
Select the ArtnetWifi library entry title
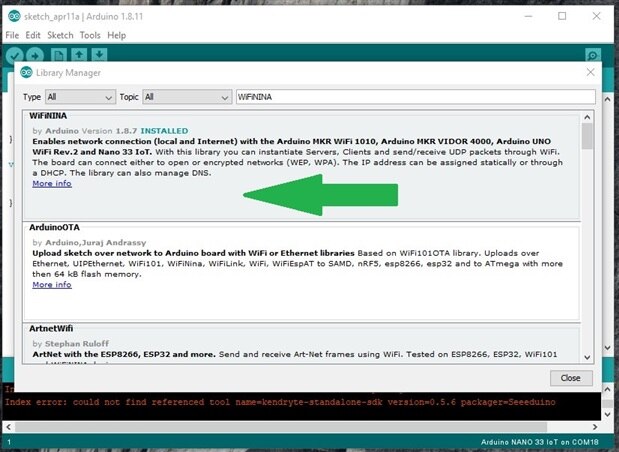tap(51, 328)
